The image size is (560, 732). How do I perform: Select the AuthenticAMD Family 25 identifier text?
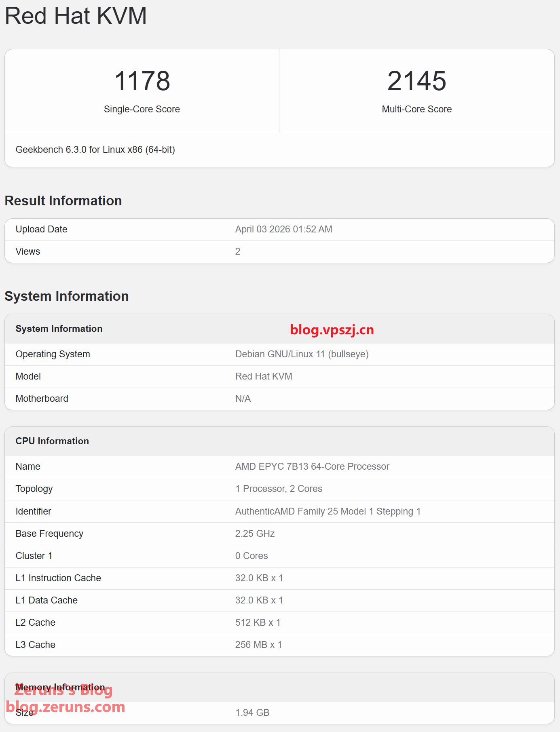coord(328,511)
